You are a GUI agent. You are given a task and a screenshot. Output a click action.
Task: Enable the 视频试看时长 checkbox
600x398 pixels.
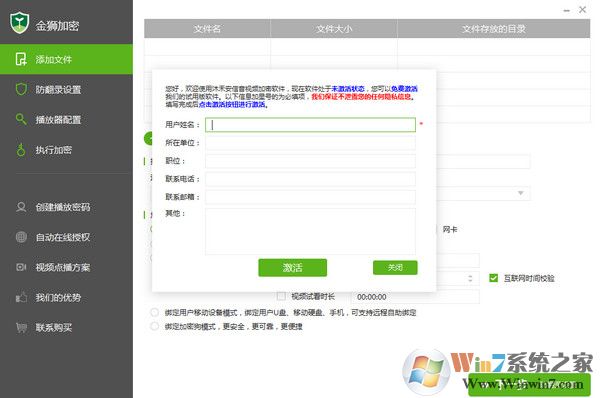(281, 296)
